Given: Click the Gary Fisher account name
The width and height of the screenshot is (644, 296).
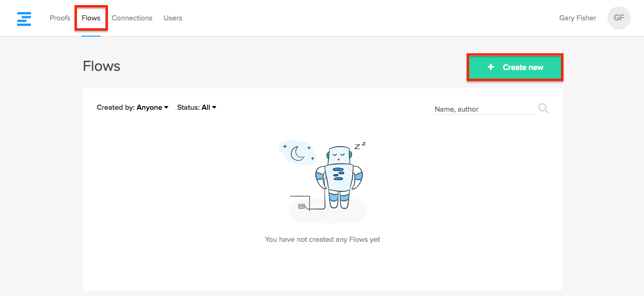Looking at the screenshot, I should [x=577, y=18].
